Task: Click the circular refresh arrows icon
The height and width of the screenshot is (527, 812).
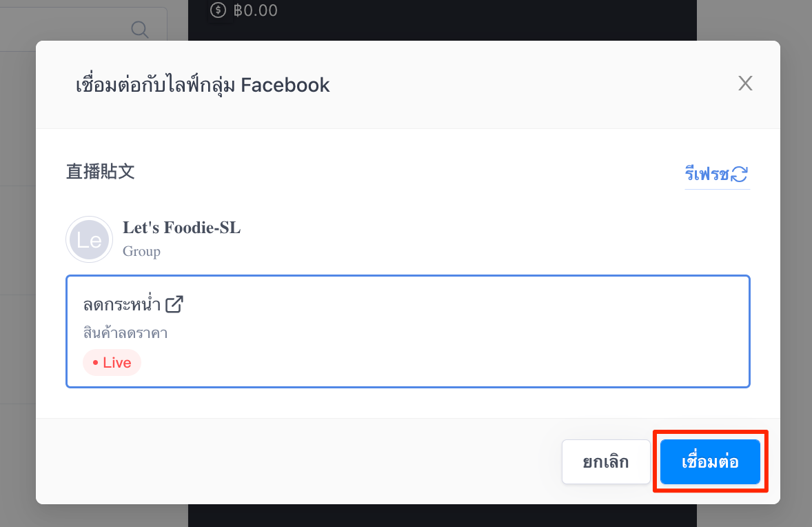Action: (x=740, y=174)
